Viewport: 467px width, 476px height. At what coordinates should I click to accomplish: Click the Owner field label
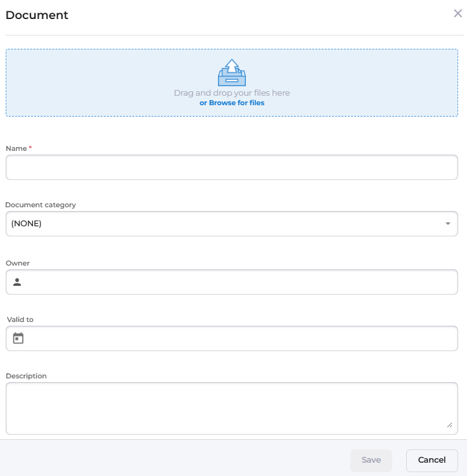tap(18, 263)
